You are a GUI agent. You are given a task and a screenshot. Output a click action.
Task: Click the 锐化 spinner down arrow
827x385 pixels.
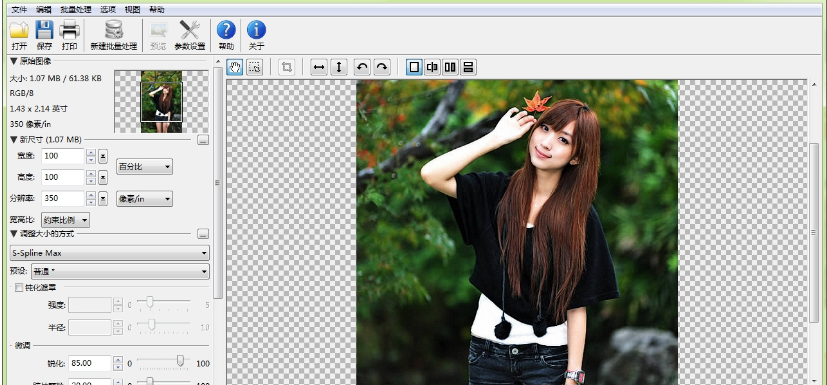click(x=118, y=367)
